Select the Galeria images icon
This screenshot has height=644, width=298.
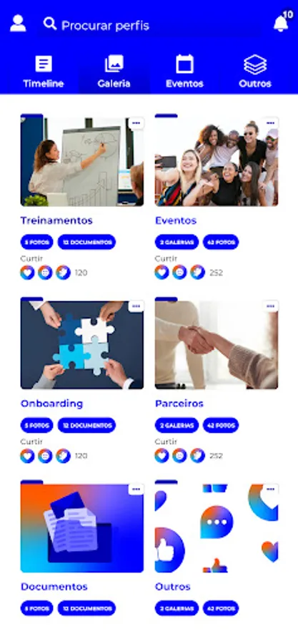(114, 64)
